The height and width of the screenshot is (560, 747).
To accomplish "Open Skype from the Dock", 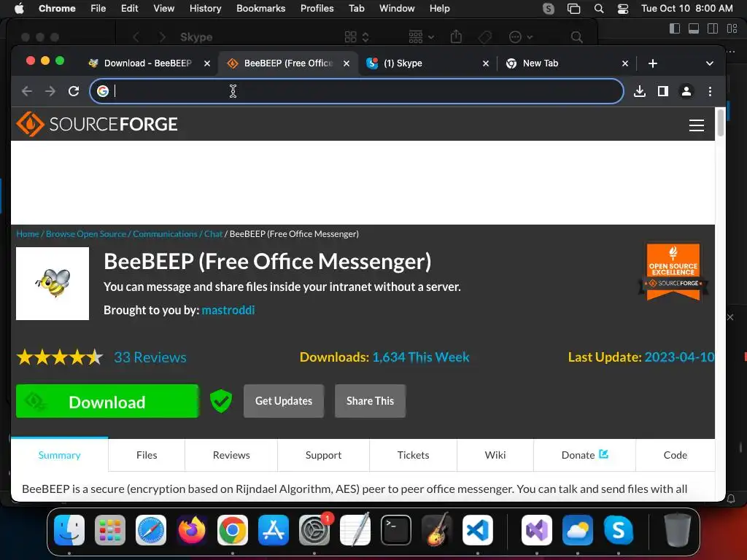I will pos(619,530).
